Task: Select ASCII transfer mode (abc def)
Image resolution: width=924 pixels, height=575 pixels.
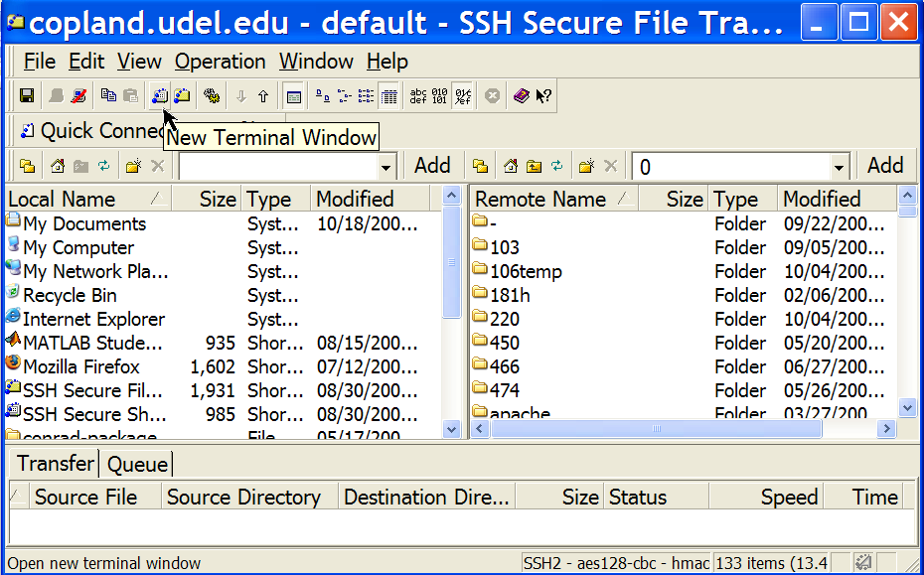Action: click(418, 96)
